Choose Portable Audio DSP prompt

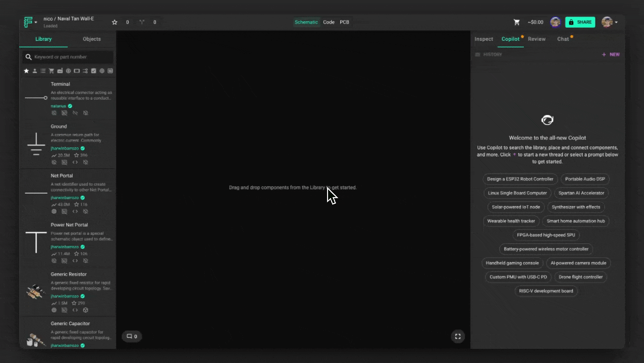click(585, 179)
